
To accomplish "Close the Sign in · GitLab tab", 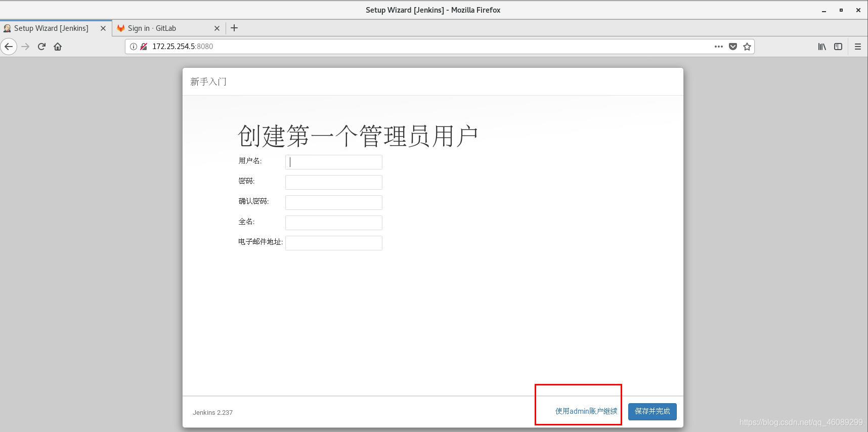I will (217, 28).
